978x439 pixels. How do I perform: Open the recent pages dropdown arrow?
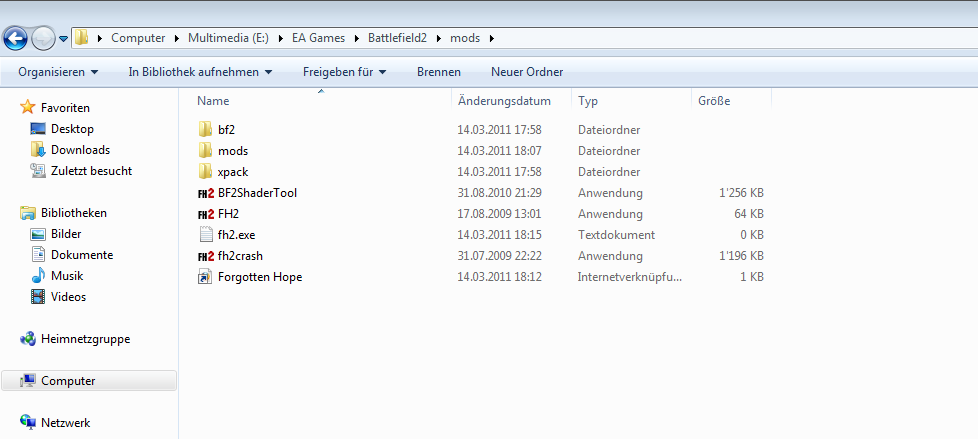pos(63,39)
